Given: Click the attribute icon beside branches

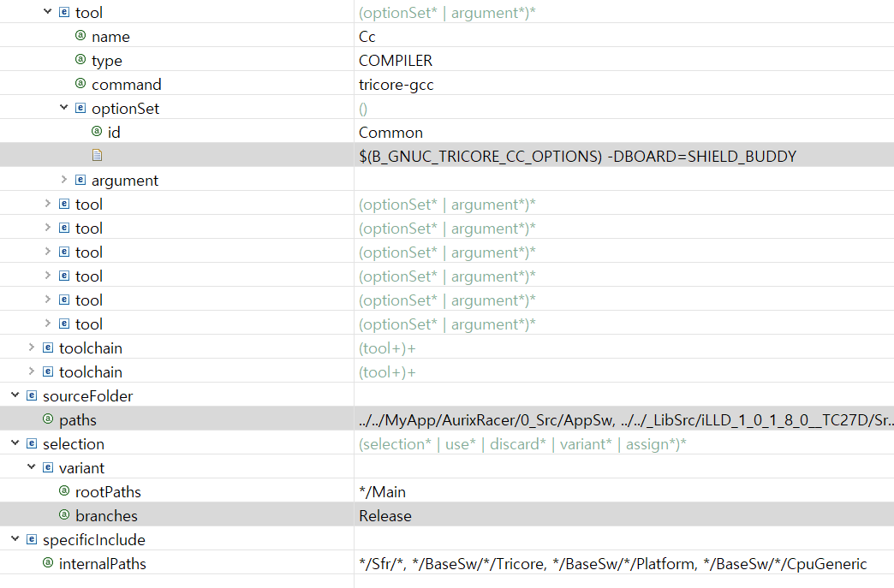Looking at the screenshot, I should click(64, 515).
